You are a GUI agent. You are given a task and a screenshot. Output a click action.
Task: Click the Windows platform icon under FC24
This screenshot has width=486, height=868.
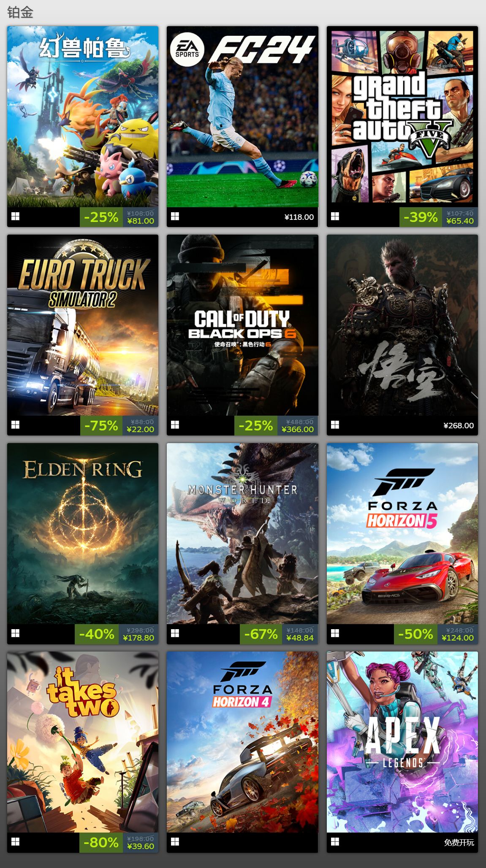[175, 216]
